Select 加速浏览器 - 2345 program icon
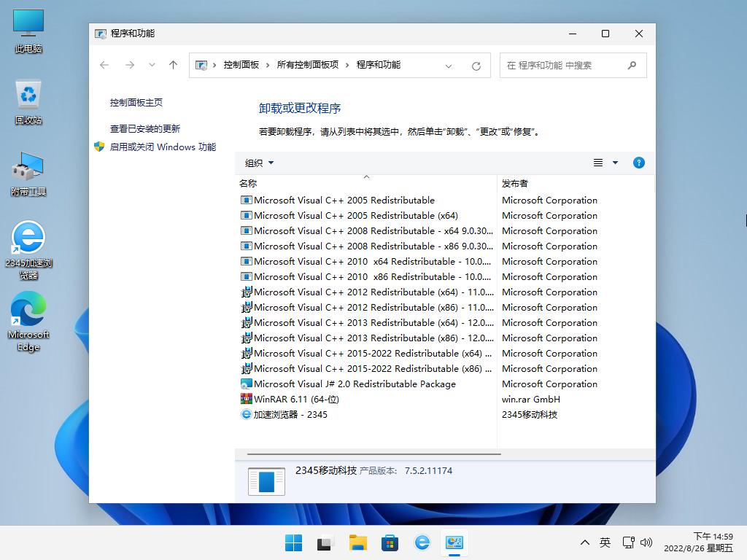Viewport: 747px width, 560px height. tap(247, 414)
